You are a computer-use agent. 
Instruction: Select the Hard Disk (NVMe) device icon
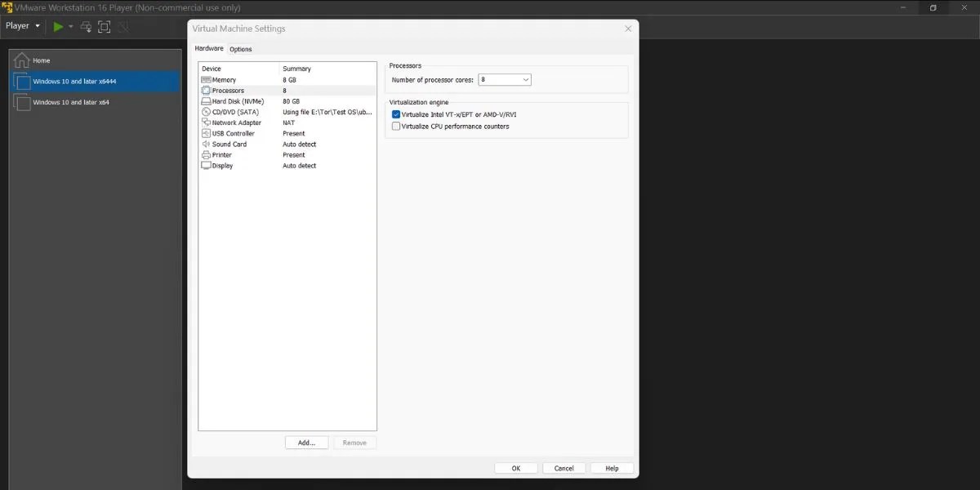point(207,100)
